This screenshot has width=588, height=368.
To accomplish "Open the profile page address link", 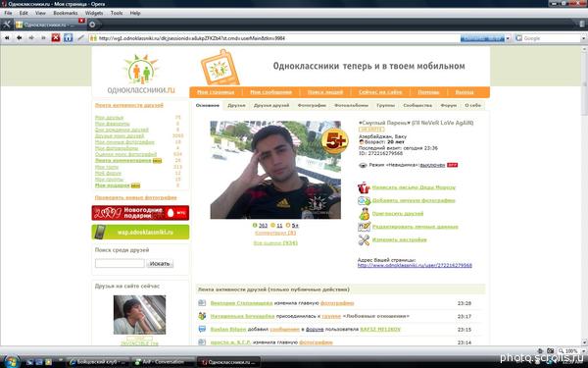I will 415,265.
